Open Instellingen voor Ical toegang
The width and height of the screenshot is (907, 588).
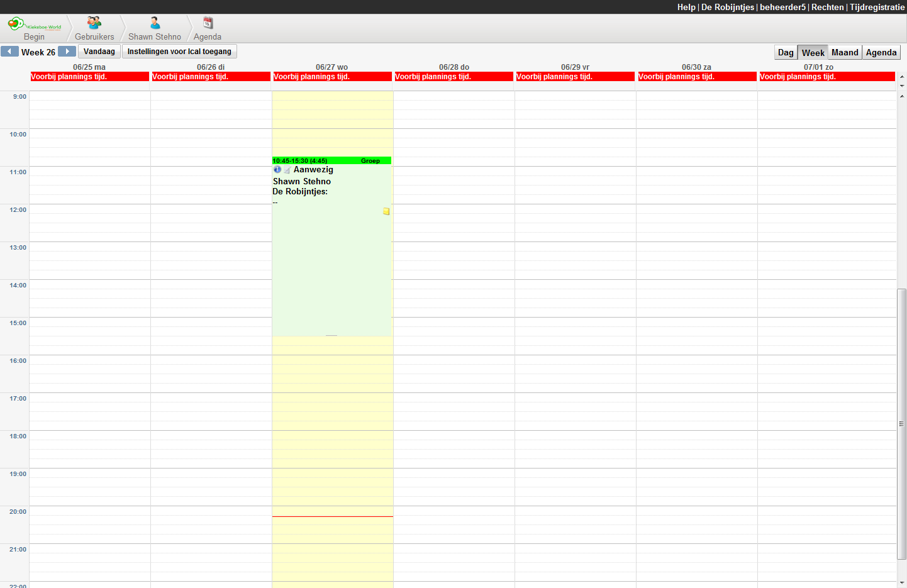click(179, 52)
